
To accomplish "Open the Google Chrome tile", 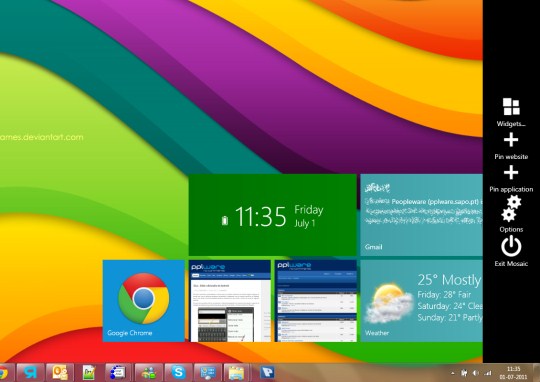I will (144, 301).
